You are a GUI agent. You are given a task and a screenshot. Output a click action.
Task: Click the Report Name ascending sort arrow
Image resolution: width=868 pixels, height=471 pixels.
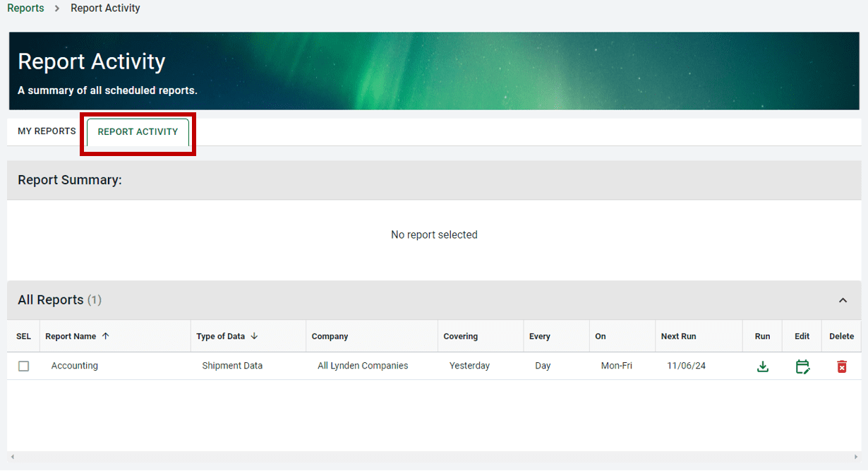[x=106, y=336]
